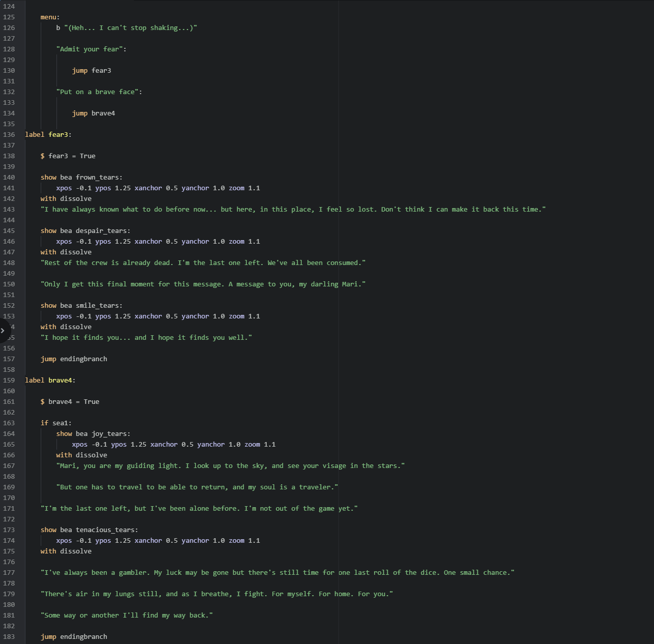Click line number 125 in gutter
The height and width of the screenshot is (644, 654).
(9, 17)
